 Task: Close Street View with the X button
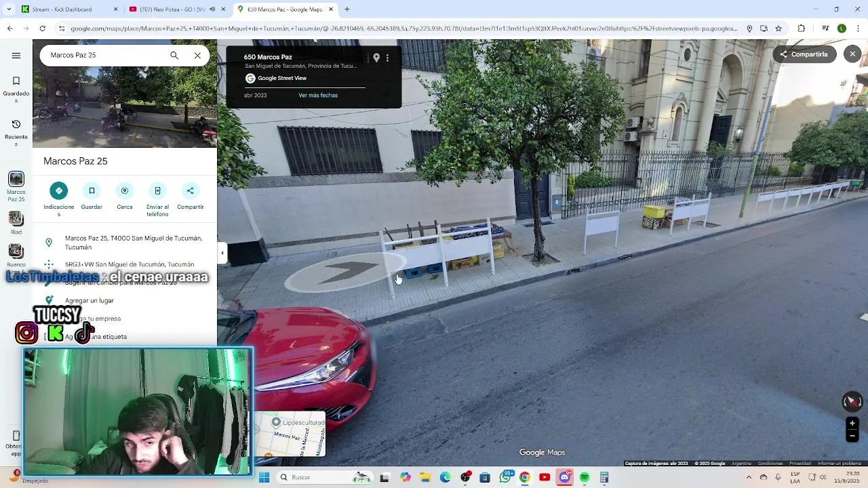pyautogui.click(x=852, y=54)
